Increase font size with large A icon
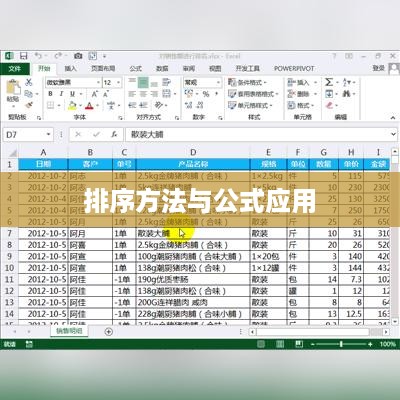 [95, 94]
